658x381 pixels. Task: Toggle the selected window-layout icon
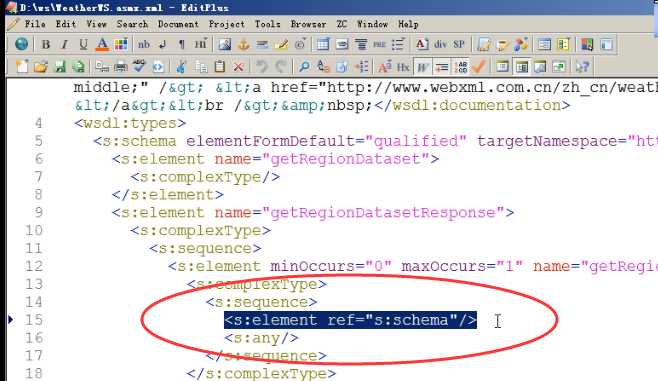pos(522,66)
